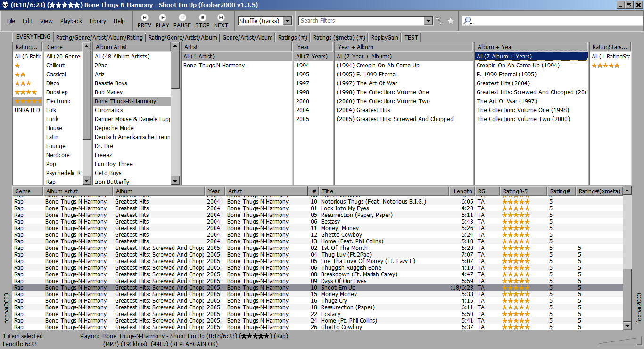This screenshot has height=349, width=644.
Task: Click the search text field beside the magnifier
Action: [558, 21]
